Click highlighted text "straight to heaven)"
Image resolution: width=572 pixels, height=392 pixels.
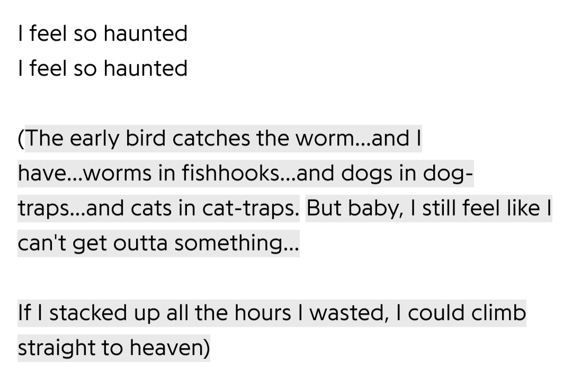(114, 348)
